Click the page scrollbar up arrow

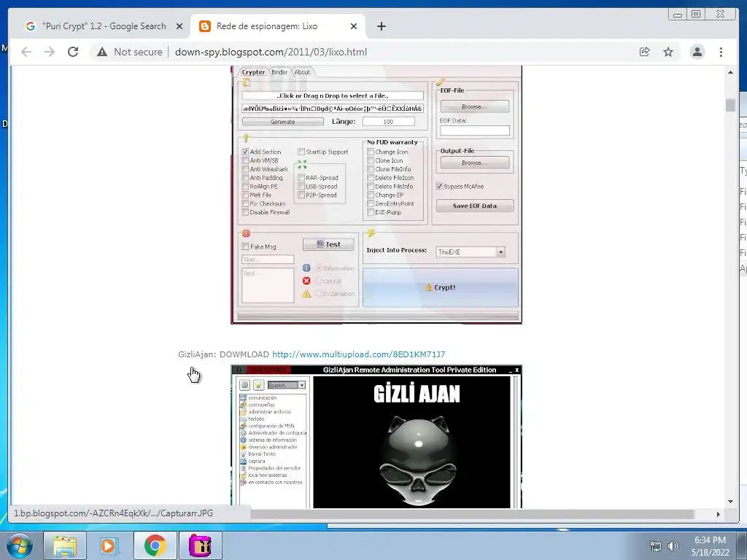[730, 72]
